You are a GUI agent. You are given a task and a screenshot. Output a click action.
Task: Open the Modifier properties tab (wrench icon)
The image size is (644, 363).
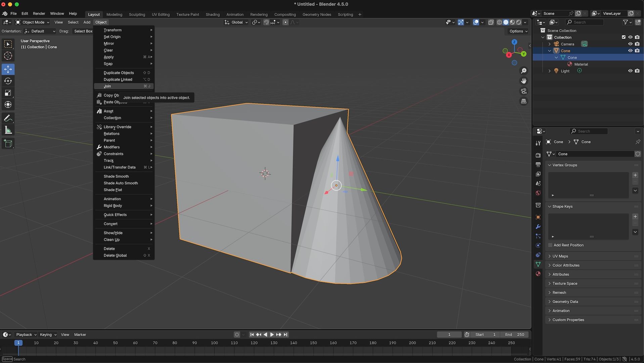(x=538, y=227)
